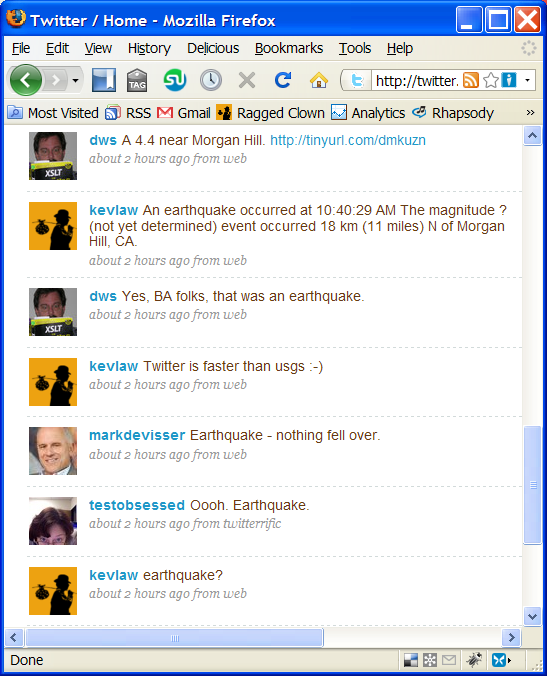The width and height of the screenshot is (547, 676).
Task: Show more bookmarks toolbar items chevron
Action: tap(530, 113)
